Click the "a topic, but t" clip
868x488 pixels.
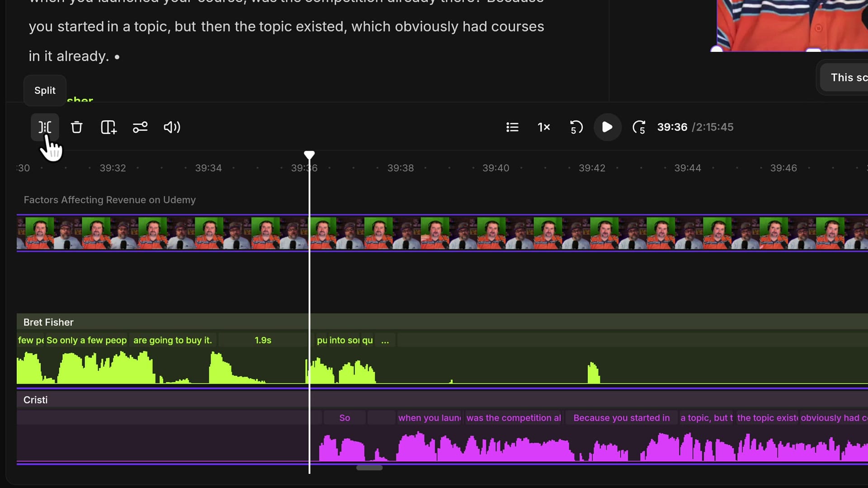707,418
